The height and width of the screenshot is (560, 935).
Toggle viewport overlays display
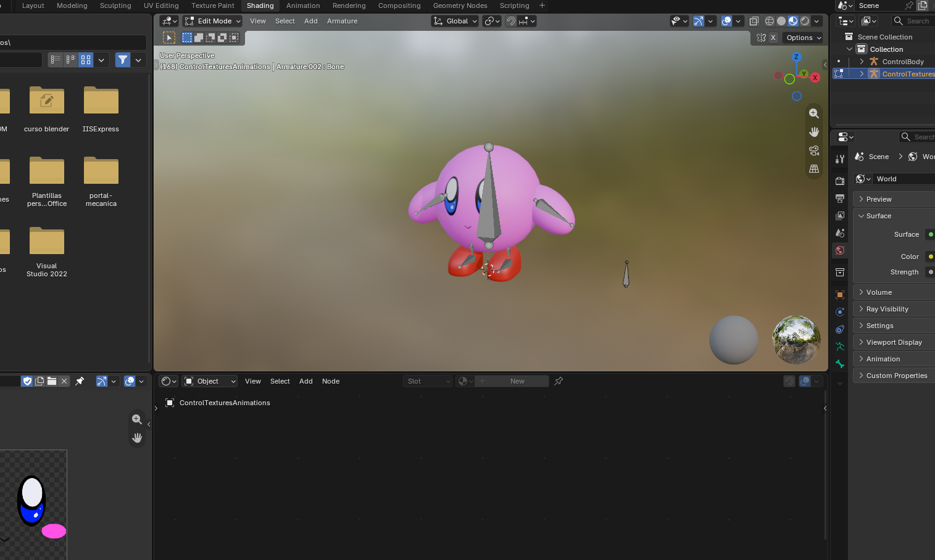point(726,21)
